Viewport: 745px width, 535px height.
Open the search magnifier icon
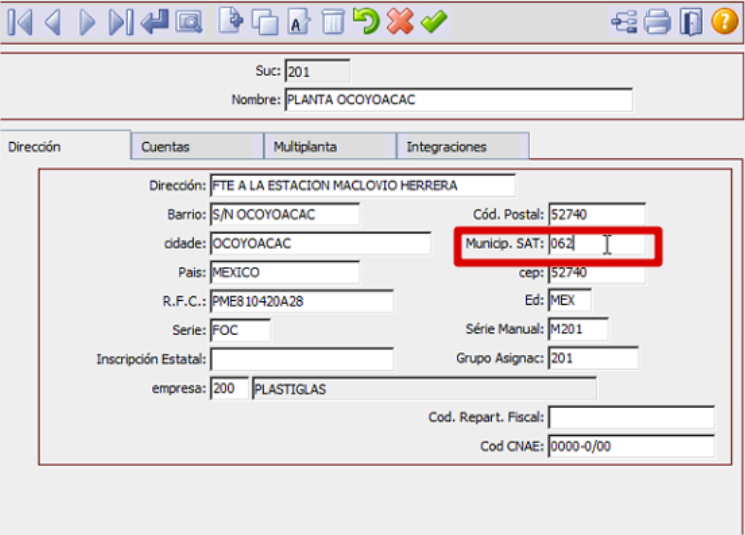189,22
